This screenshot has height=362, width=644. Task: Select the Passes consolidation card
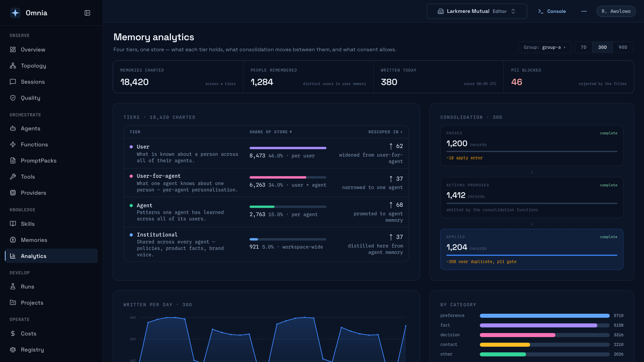pos(532,146)
